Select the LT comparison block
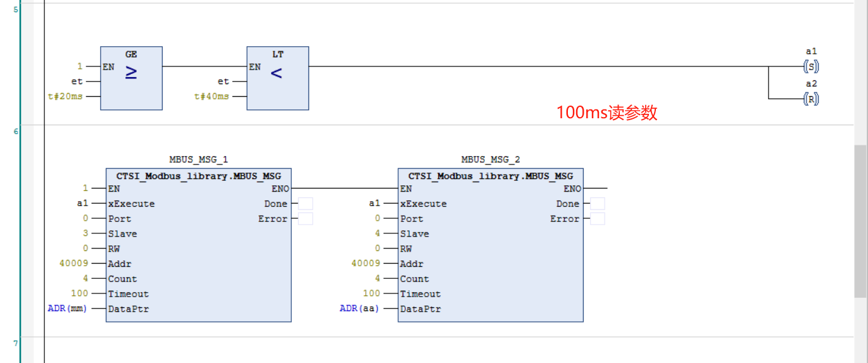 tap(277, 78)
